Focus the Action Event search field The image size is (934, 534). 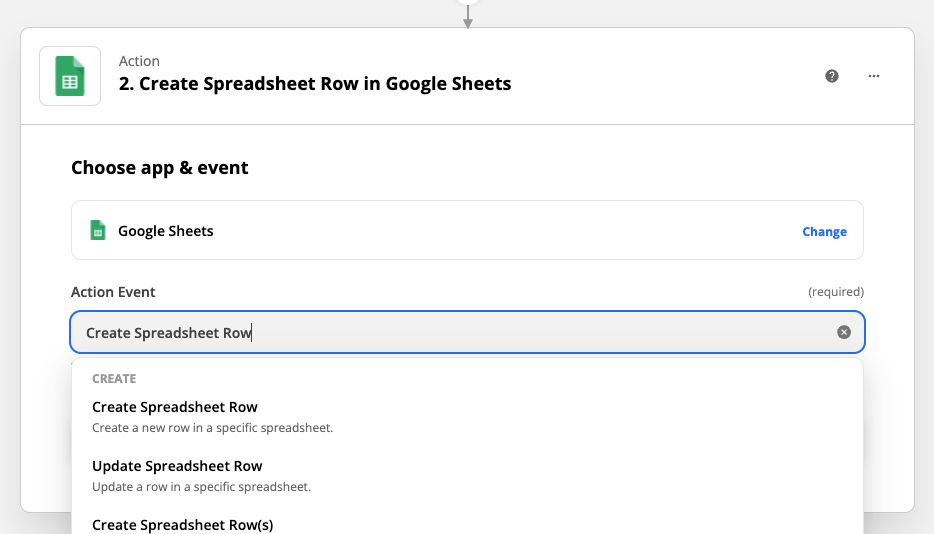468,332
